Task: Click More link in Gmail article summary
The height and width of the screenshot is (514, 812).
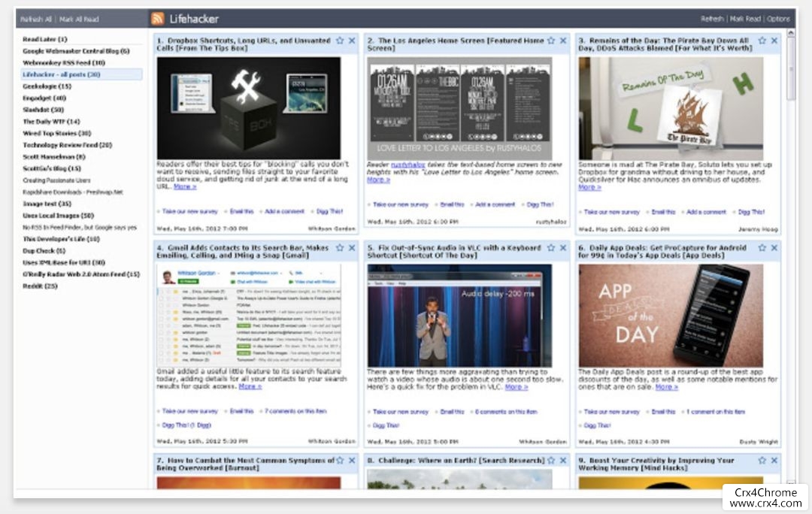Action: (250, 386)
